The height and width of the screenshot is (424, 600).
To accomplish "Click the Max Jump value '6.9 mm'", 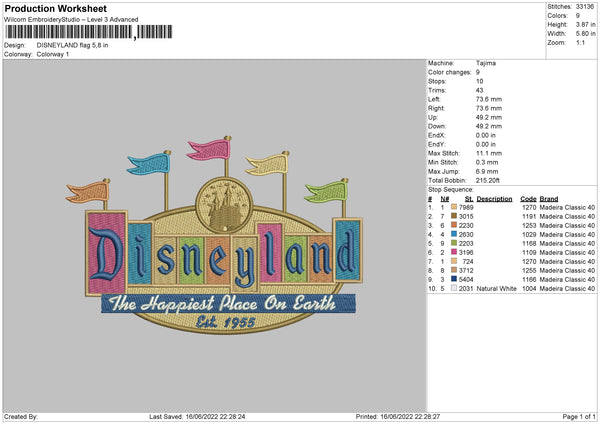I will (x=487, y=171).
